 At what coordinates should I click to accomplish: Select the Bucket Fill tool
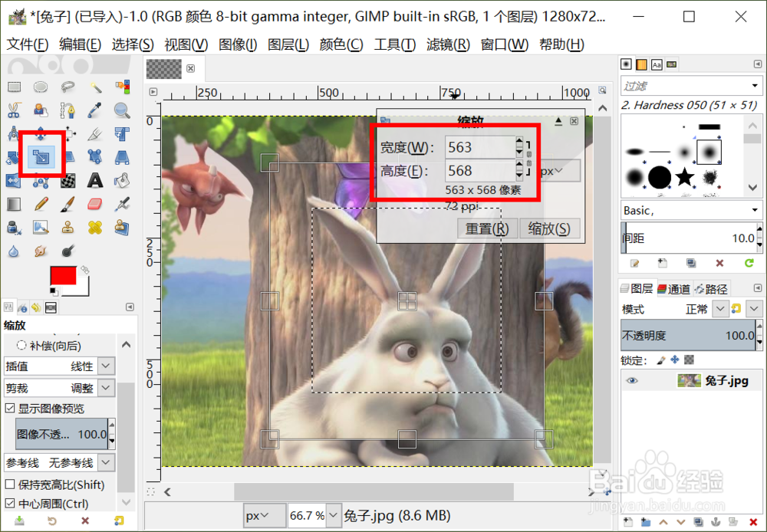(x=122, y=180)
